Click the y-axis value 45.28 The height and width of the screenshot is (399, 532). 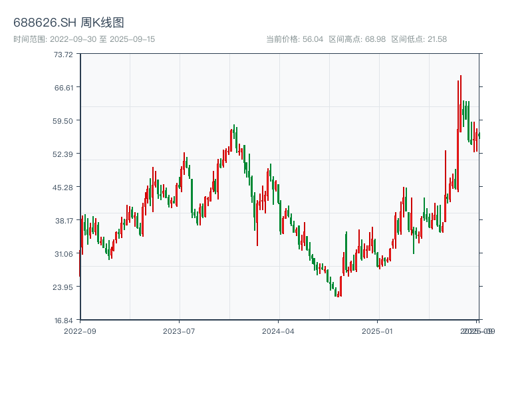click(x=63, y=188)
